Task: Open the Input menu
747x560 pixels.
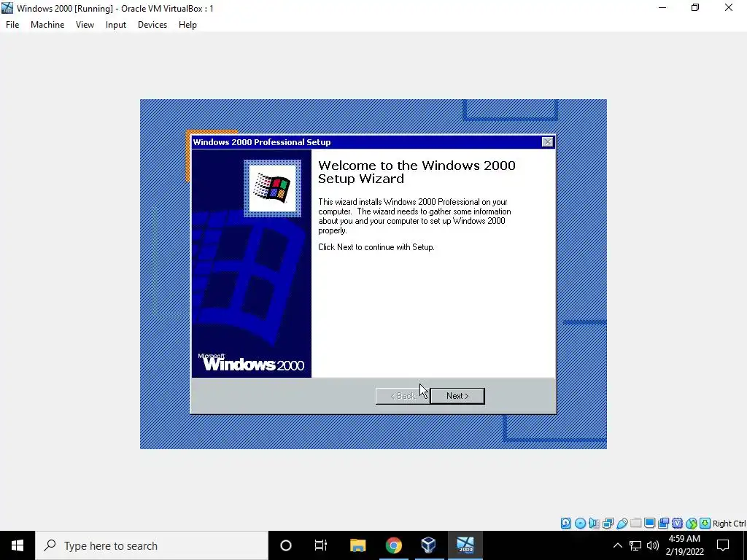Action: click(x=116, y=25)
